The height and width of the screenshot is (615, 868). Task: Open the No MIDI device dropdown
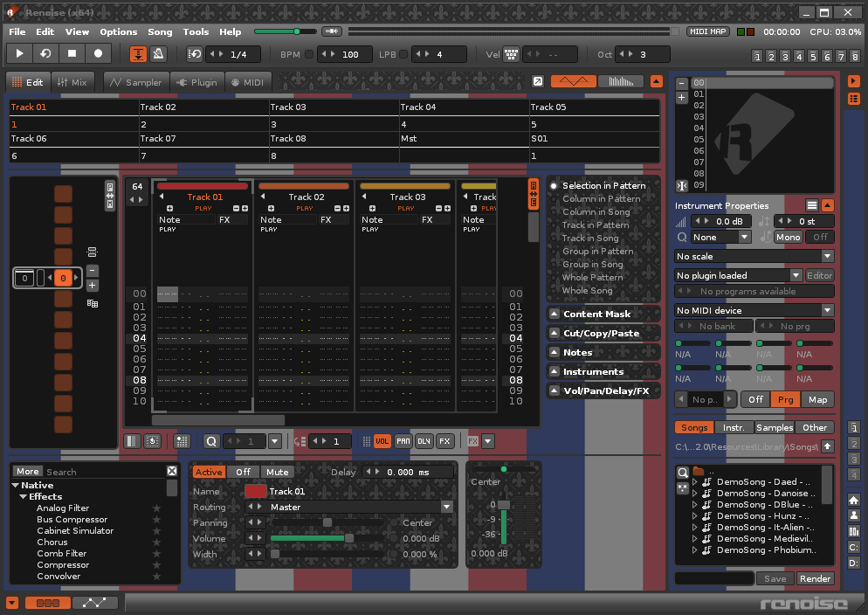pyautogui.click(x=754, y=310)
